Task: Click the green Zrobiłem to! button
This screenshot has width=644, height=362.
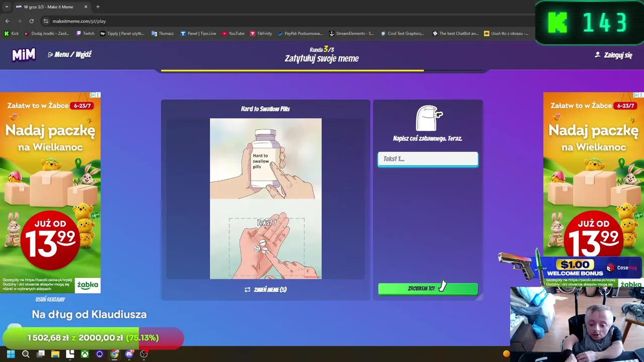Action: [x=428, y=289]
